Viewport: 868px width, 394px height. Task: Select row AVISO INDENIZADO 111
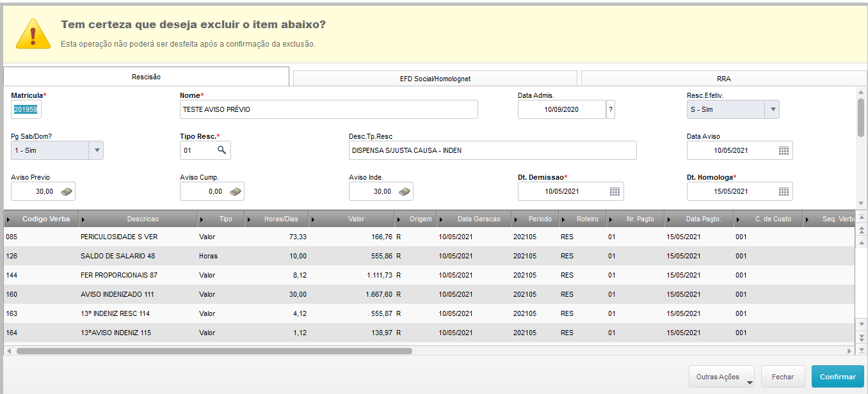point(429,294)
